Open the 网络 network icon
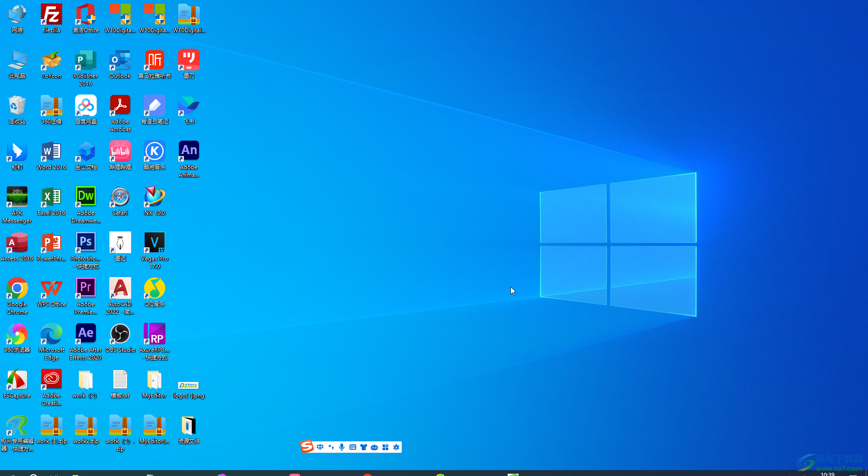Viewport: 868px width, 476px height. click(17, 19)
